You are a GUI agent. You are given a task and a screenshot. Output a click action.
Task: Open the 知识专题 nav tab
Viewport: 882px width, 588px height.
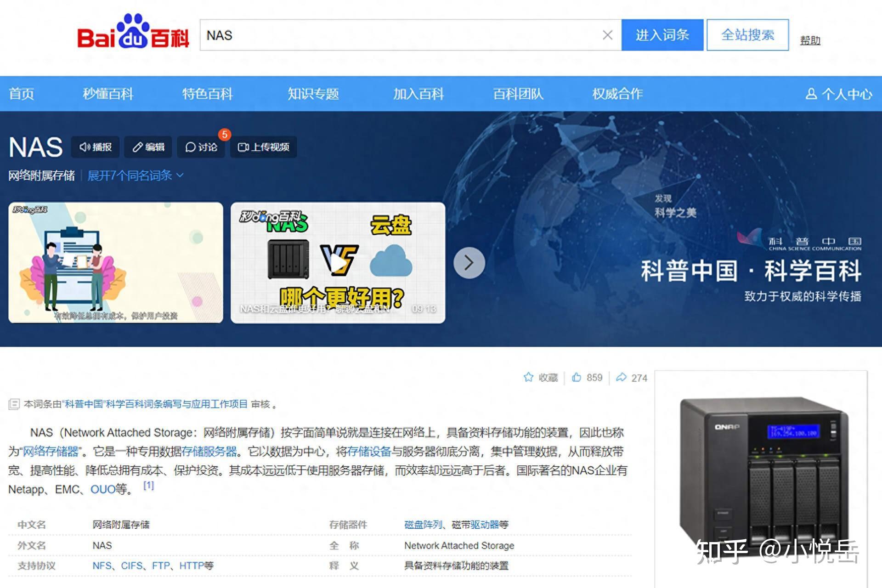[313, 94]
